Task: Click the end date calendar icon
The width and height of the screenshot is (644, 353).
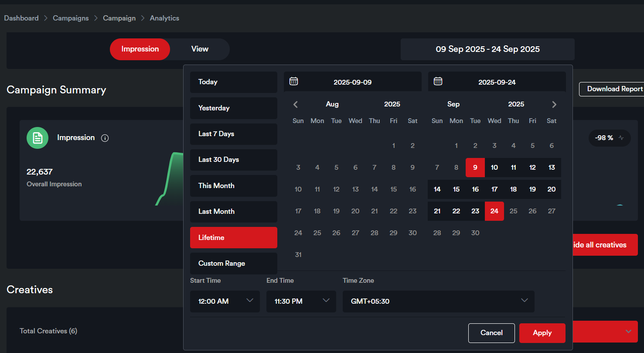Action: [x=438, y=81]
